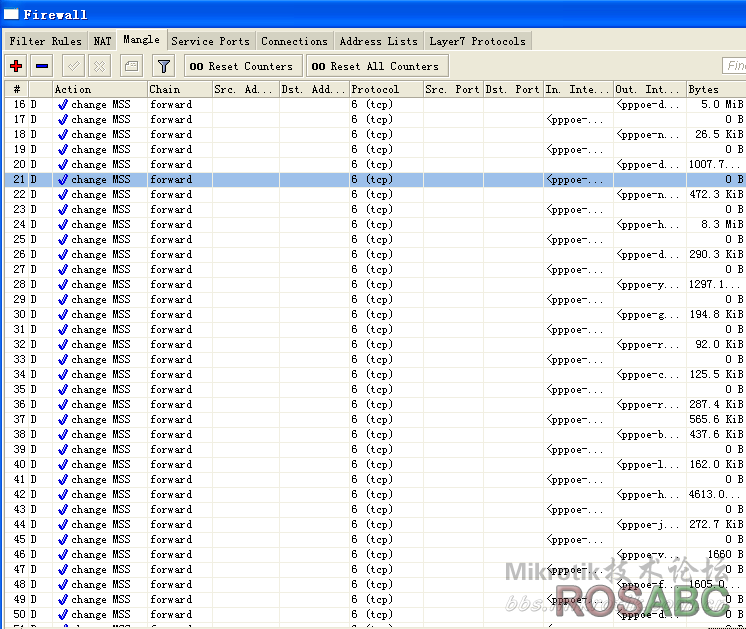Select the 162.0 KiB bytes cell
Screen dimensions: 746x629
[716, 464]
